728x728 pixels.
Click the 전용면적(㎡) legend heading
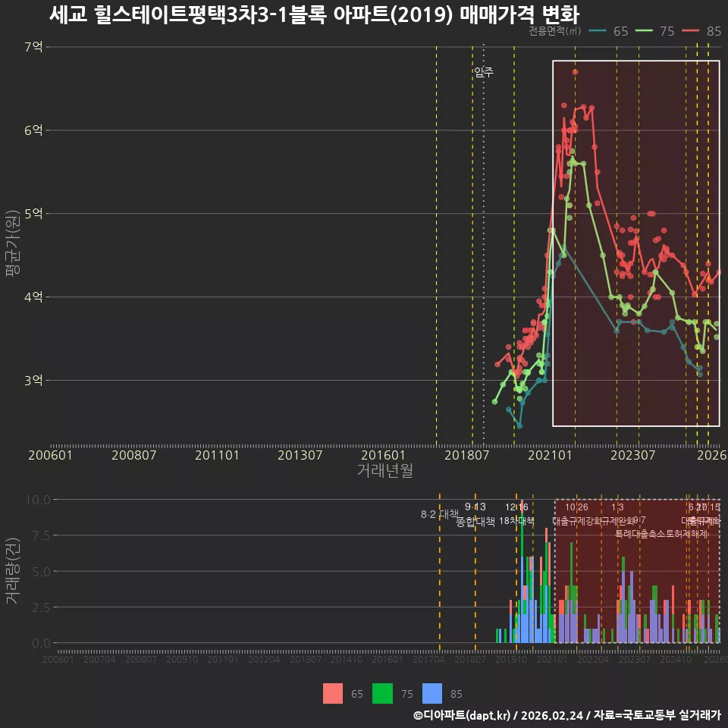pos(555,31)
